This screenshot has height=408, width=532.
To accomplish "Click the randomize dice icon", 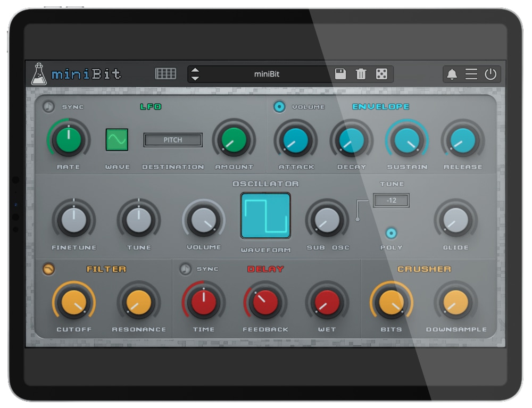I will [x=381, y=74].
